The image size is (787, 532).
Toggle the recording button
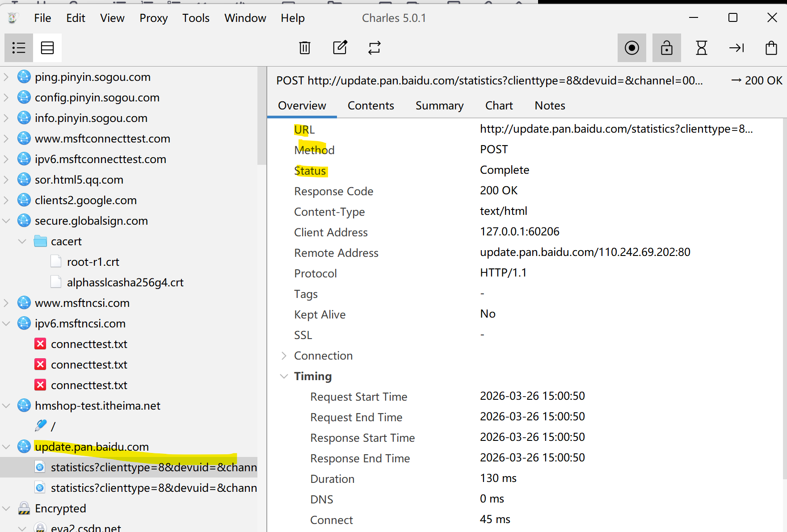tap(632, 48)
